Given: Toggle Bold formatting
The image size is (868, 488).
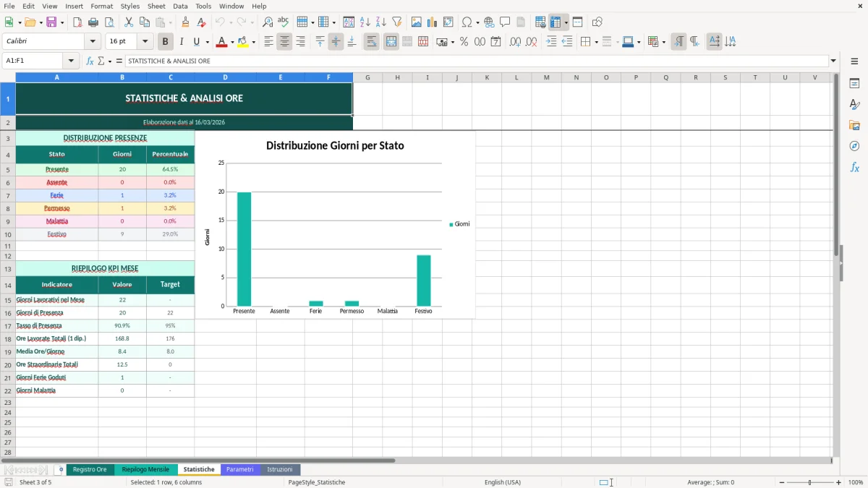Looking at the screenshot, I should [x=165, y=42].
